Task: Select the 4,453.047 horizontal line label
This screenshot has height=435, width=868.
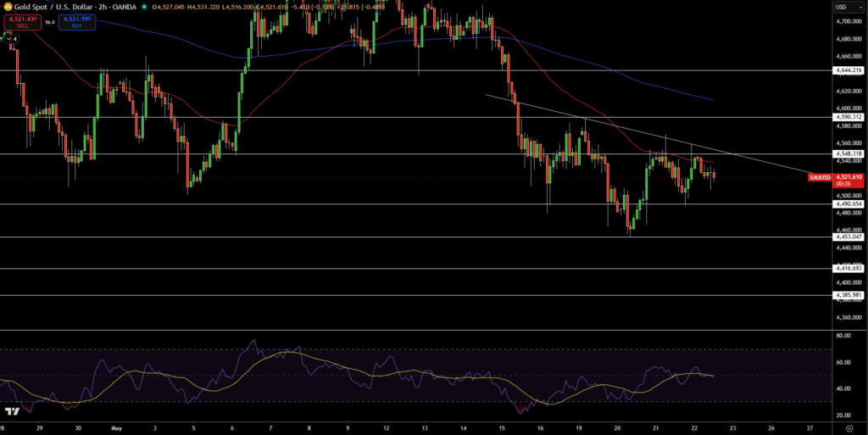Action: point(848,237)
